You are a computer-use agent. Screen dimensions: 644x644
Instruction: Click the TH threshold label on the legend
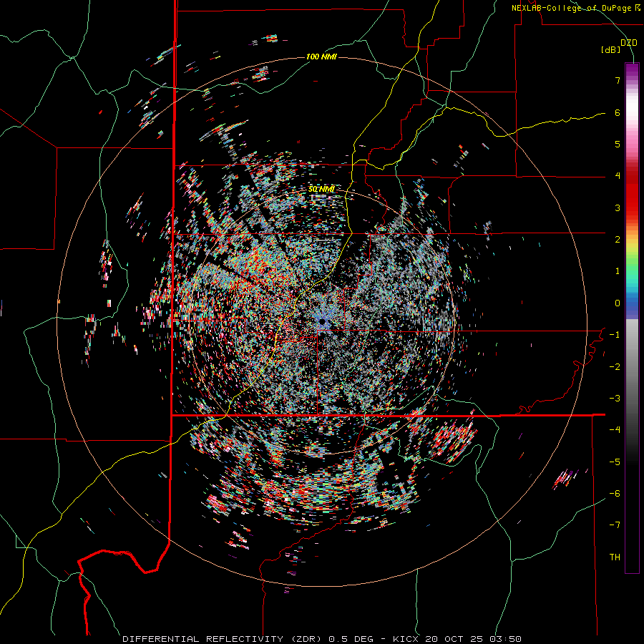615,557
